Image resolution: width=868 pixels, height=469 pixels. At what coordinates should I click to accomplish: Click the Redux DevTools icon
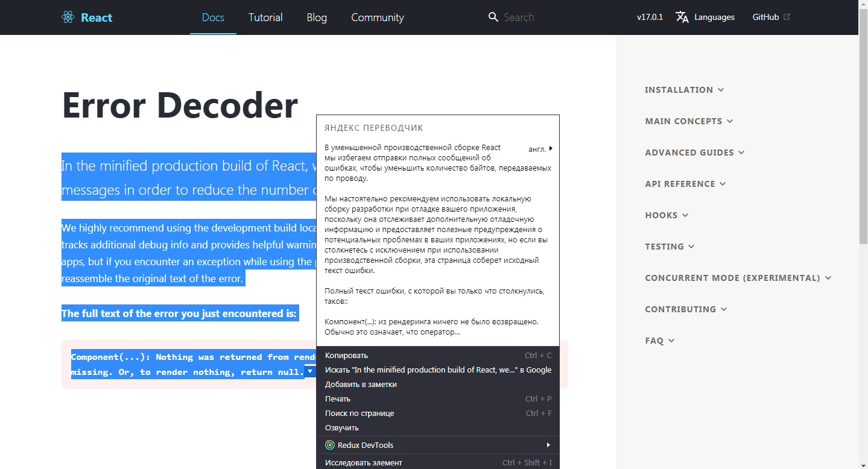pyautogui.click(x=330, y=445)
